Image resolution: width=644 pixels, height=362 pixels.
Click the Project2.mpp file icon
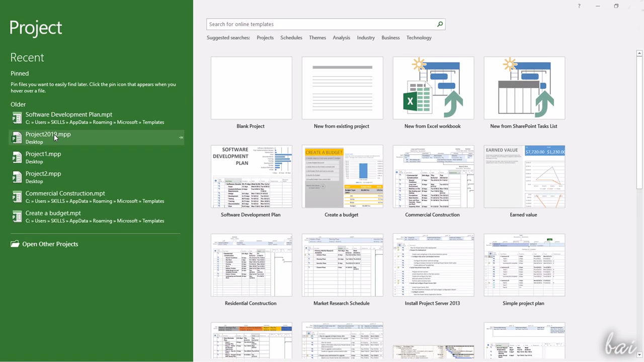tap(17, 177)
